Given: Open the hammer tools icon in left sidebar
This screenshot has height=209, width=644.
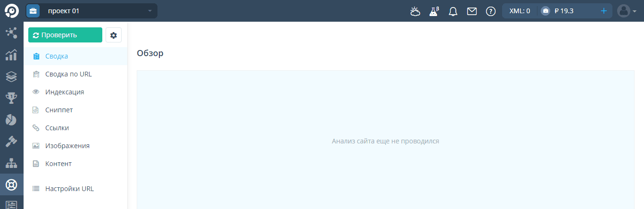Looking at the screenshot, I should point(11,142).
